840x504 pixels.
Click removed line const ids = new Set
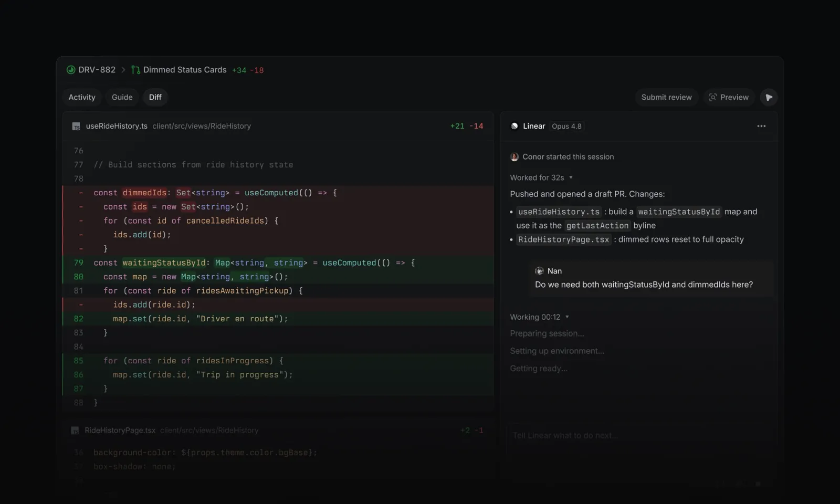278,207
